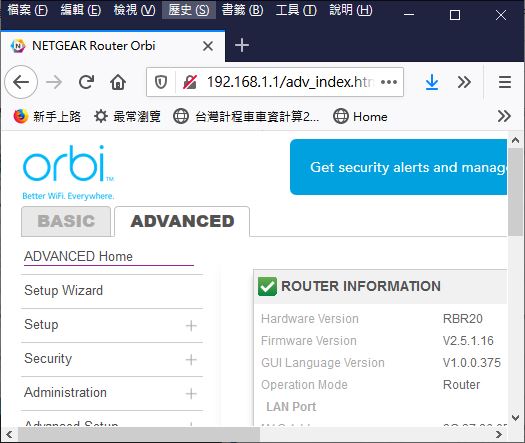Expand the Setup section
This screenshot has height=443, width=525.
[x=191, y=325]
